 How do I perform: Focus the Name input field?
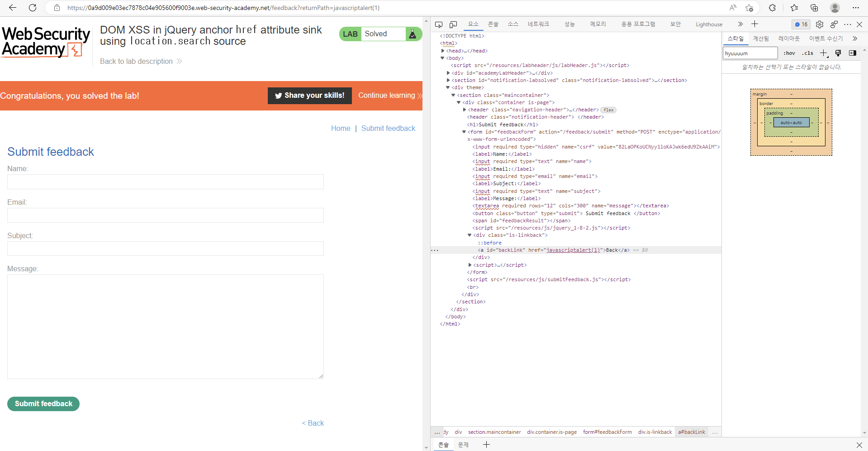(x=166, y=182)
